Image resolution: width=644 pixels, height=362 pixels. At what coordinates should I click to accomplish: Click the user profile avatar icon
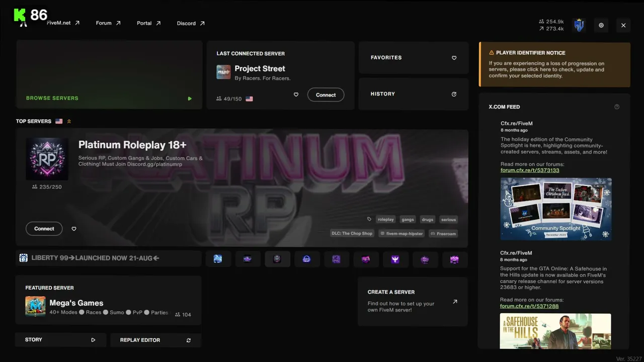579,25
